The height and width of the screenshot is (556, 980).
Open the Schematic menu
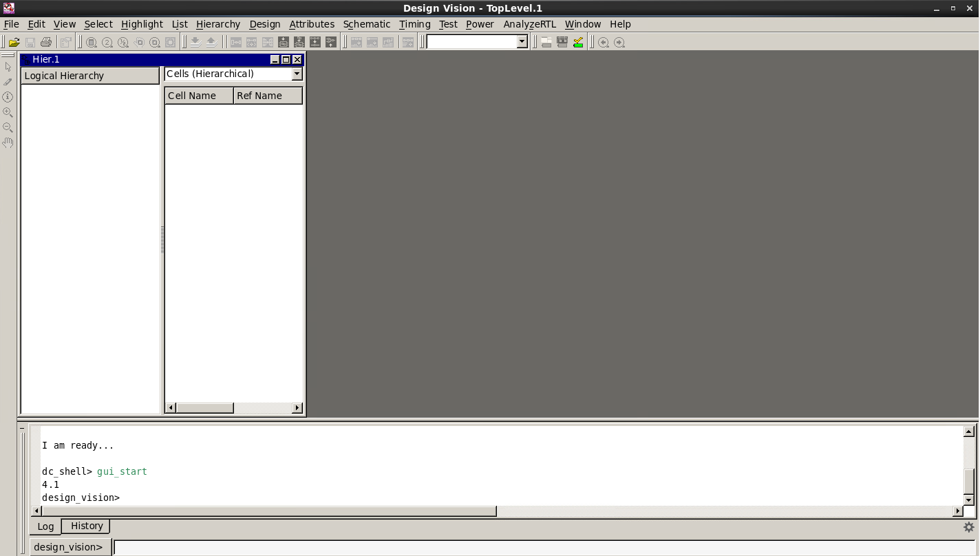click(x=366, y=24)
